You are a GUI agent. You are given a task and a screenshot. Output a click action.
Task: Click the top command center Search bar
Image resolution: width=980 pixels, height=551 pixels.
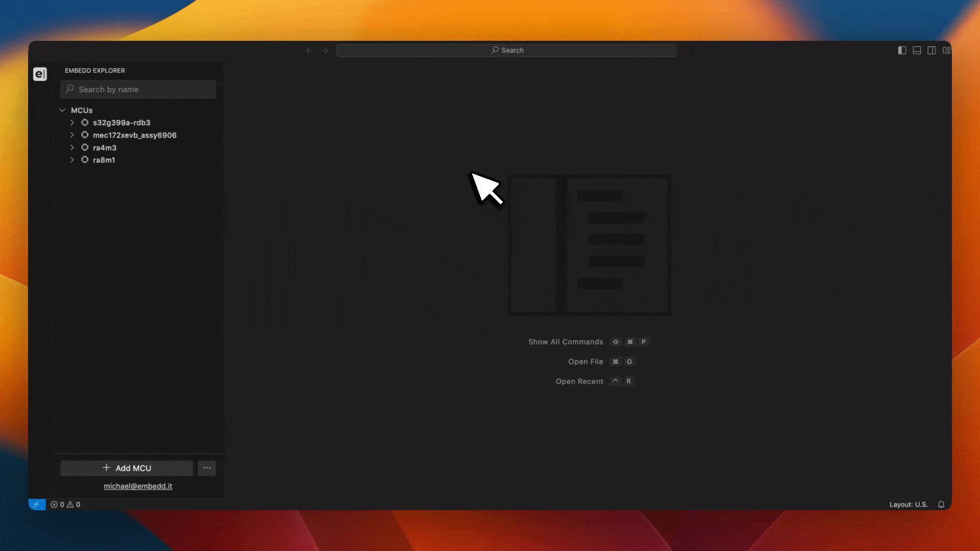(x=506, y=51)
